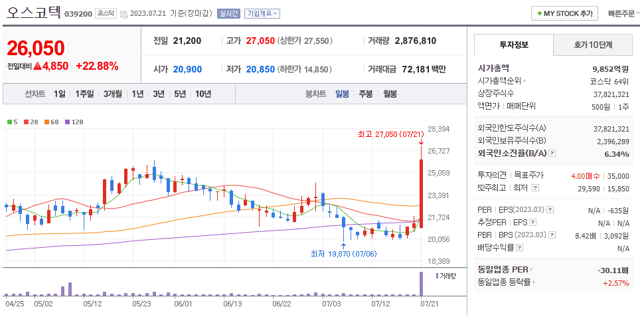
Task: Select 10년 line chart period
Action: [x=203, y=94]
